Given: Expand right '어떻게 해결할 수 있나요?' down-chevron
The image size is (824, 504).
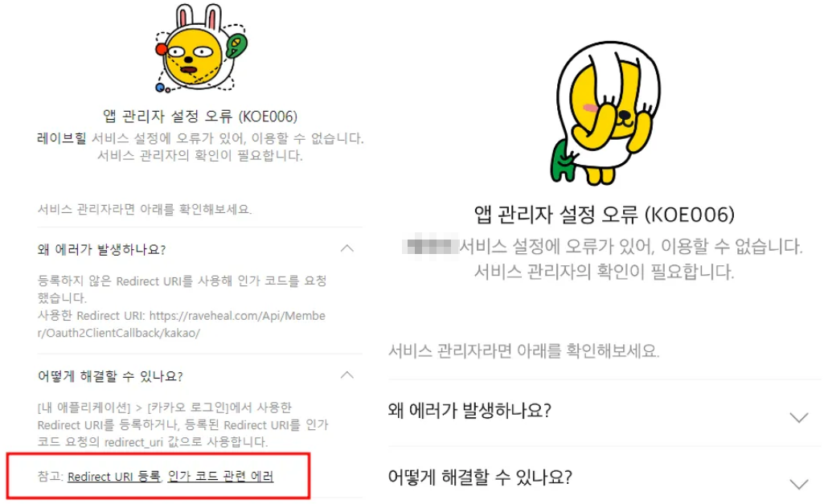Looking at the screenshot, I should 799,484.
